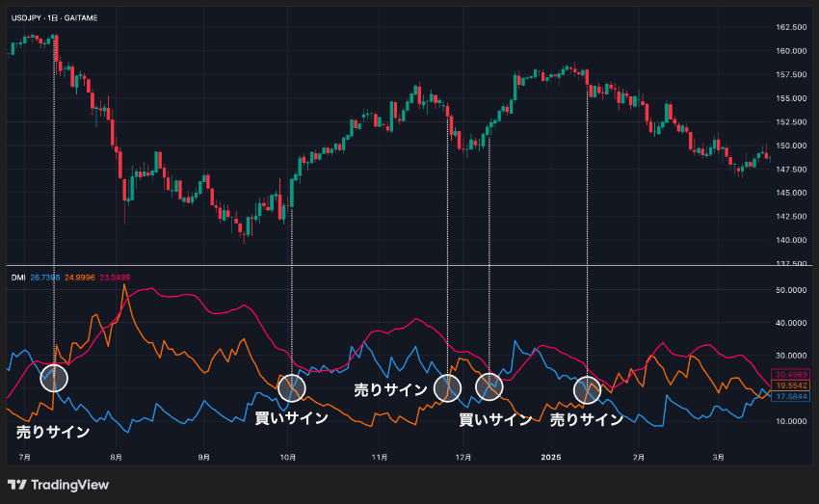Click the 145.000 price label

[x=791, y=193]
